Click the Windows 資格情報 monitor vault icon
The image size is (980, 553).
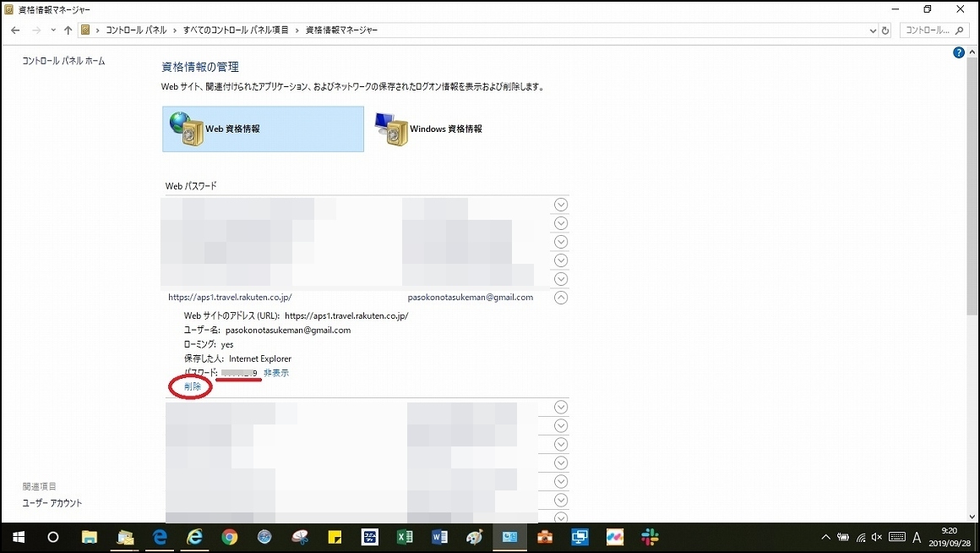[391, 129]
